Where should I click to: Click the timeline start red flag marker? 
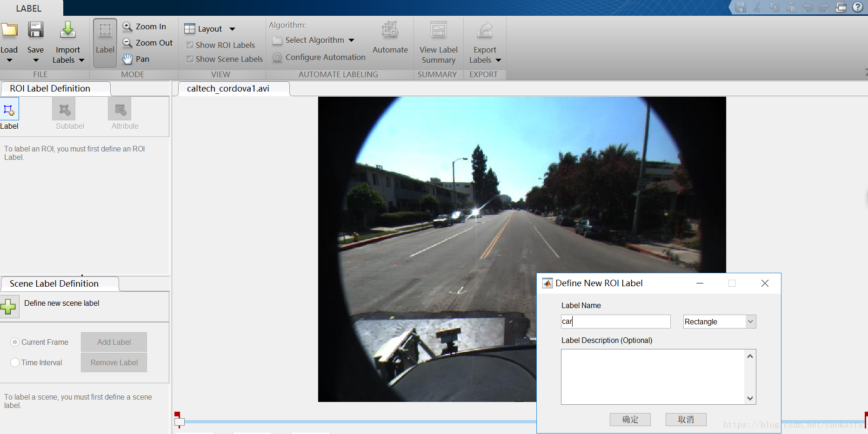tap(177, 414)
